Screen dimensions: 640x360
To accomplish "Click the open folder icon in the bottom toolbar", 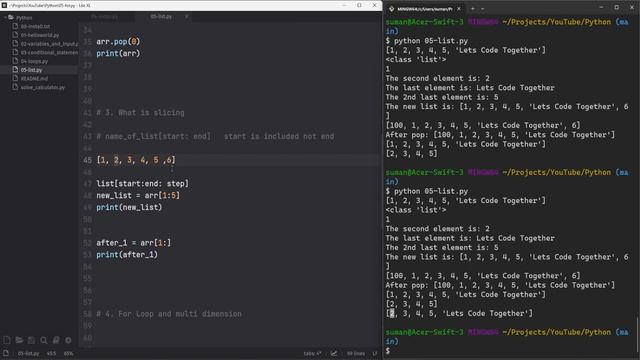I will pos(19,340).
